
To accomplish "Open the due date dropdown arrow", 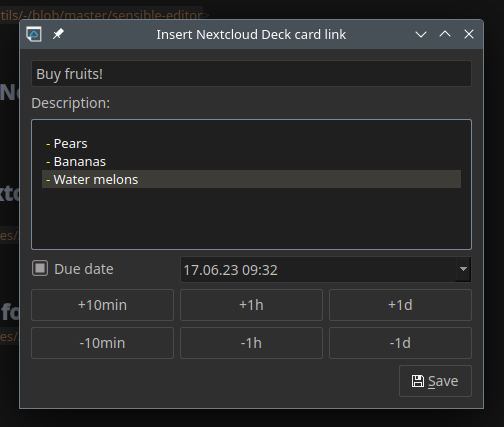I will coord(463,269).
